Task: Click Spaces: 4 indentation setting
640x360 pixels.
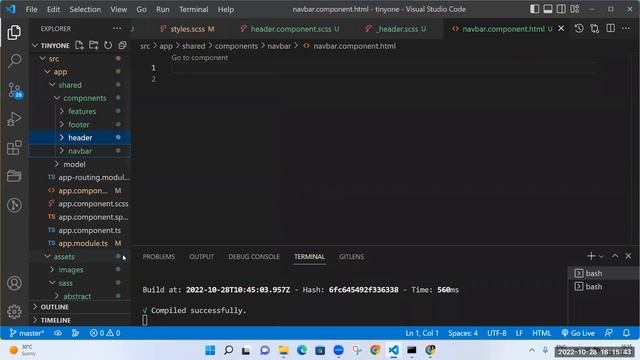Action: pos(463,333)
